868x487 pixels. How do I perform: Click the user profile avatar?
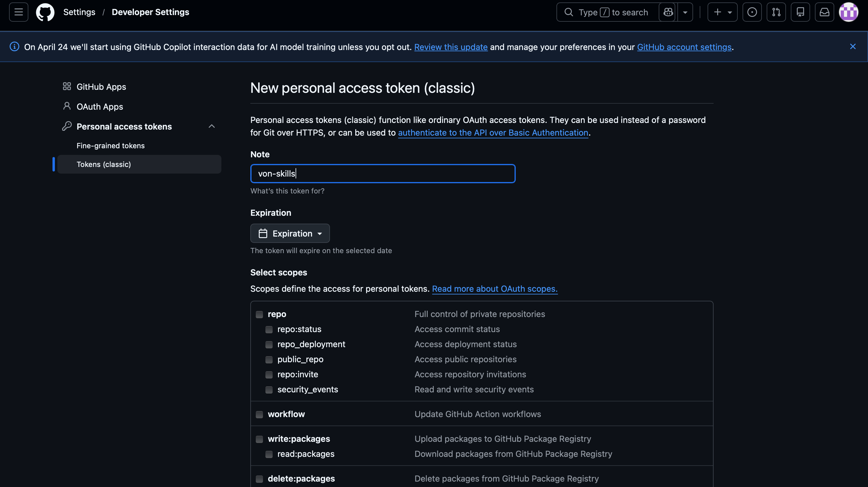[848, 12]
